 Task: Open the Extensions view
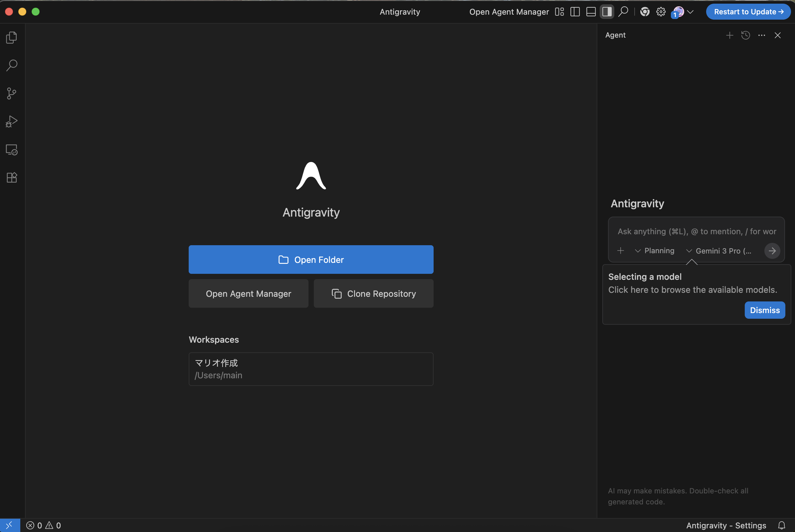12,177
